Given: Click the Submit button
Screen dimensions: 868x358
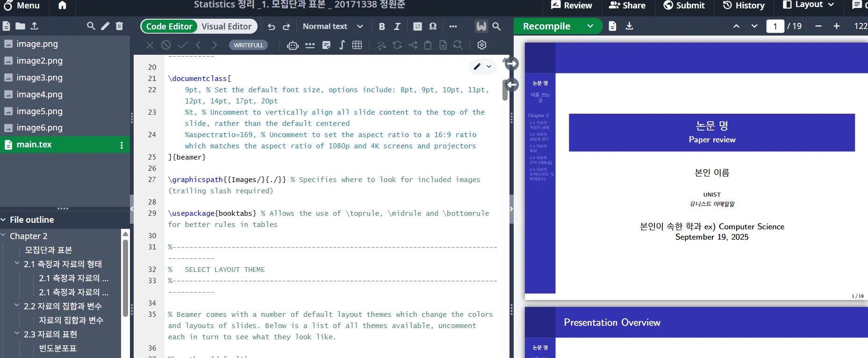Looking at the screenshot, I should pos(684,6).
